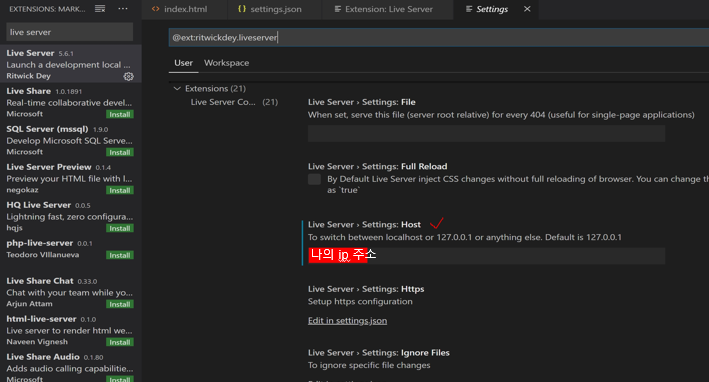Click the Live Server Preview extension title
Image resolution: width=709 pixels, height=382 pixels.
click(49, 167)
